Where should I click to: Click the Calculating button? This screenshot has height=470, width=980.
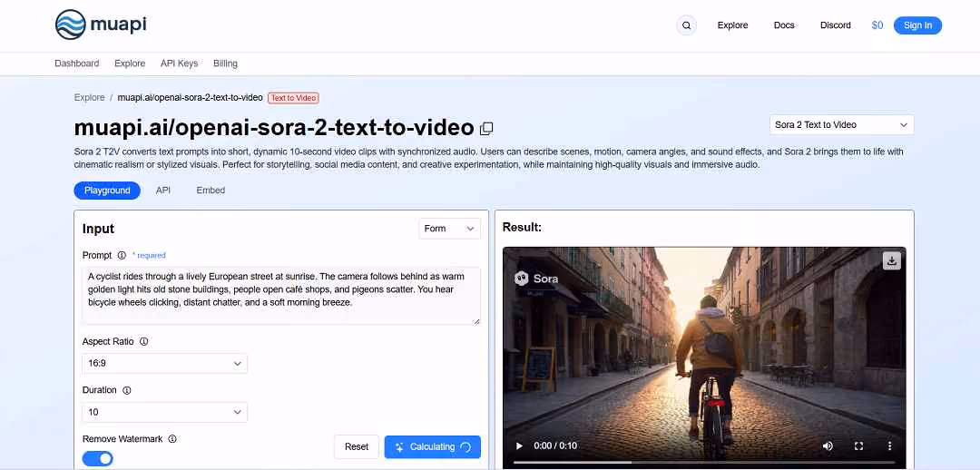433,447
